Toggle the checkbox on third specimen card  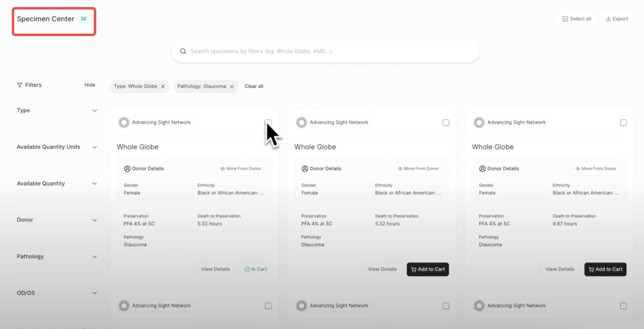623,122
